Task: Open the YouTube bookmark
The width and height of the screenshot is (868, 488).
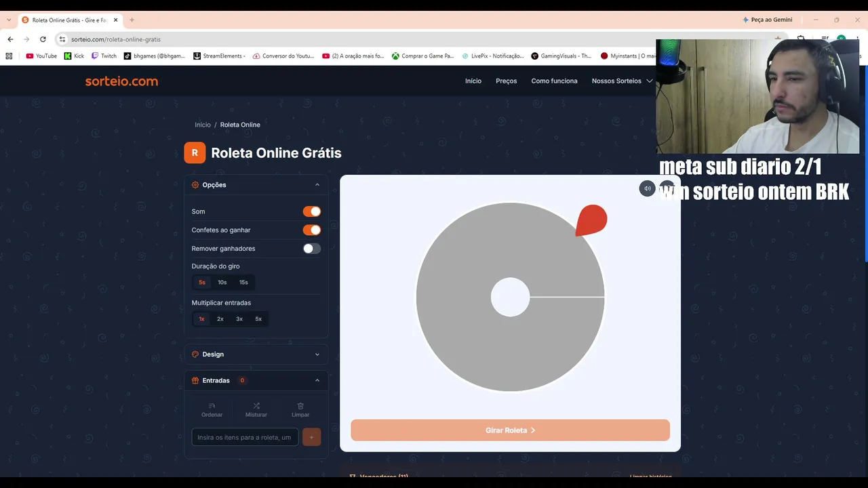Action: 41,56
